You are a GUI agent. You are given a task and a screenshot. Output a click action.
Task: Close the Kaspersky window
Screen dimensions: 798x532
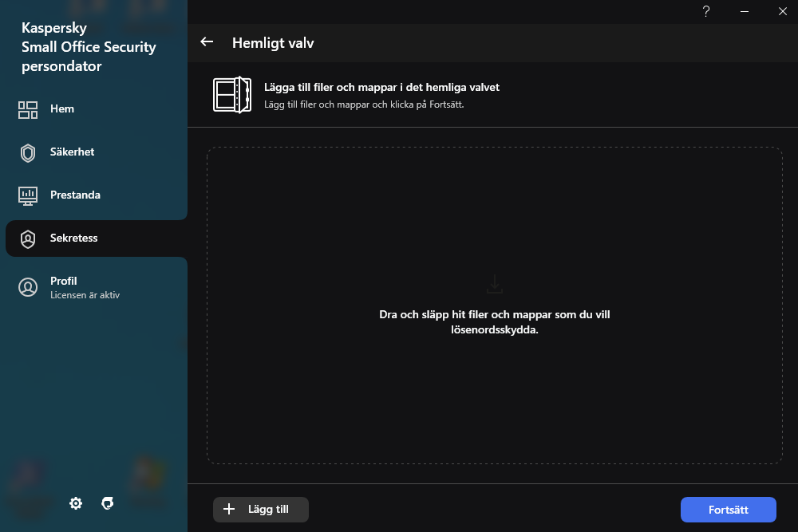pyautogui.click(x=783, y=11)
